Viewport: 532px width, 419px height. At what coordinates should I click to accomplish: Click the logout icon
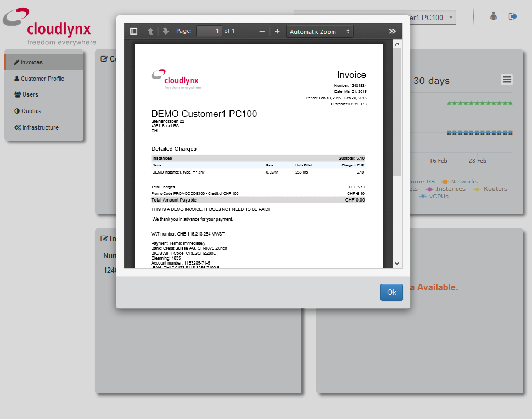pos(513,16)
